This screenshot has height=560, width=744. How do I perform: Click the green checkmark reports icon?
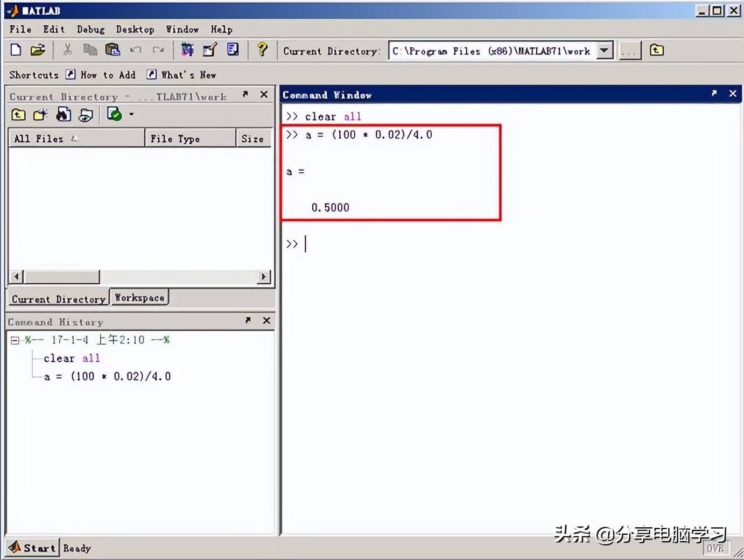(x=114, y=114)
